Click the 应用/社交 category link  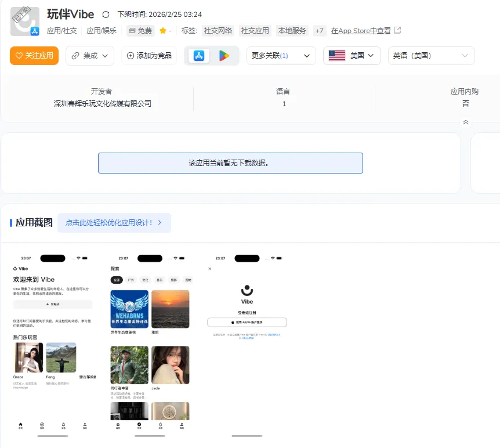point(62,31)
